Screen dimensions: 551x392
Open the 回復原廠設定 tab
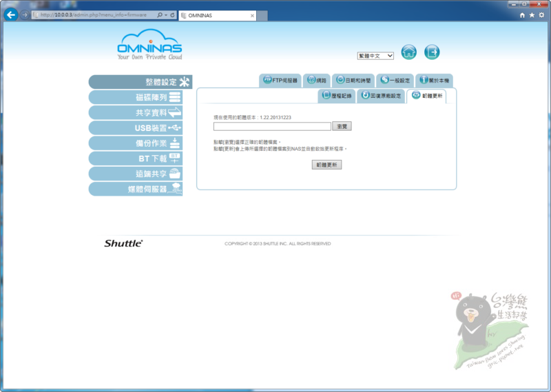(x=381, y=96)
